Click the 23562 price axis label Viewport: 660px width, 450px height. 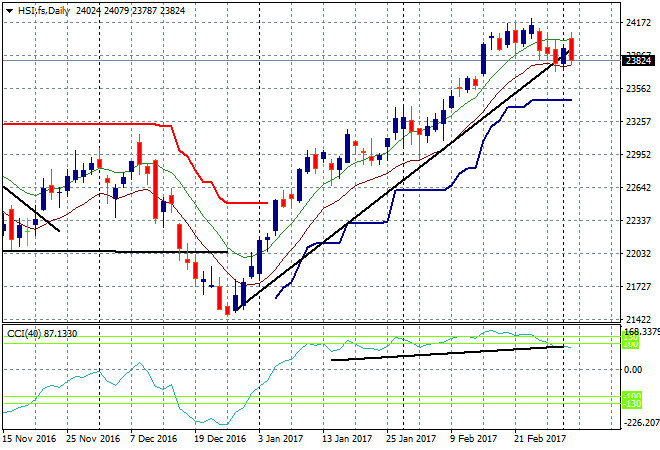point(638,89)
